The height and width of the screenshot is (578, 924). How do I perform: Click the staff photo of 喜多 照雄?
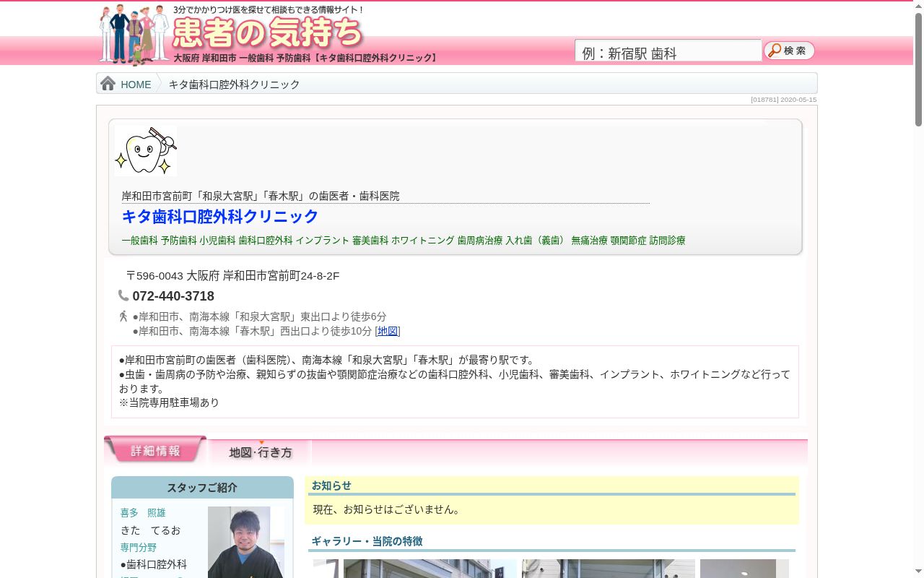(x=245, y=542)
